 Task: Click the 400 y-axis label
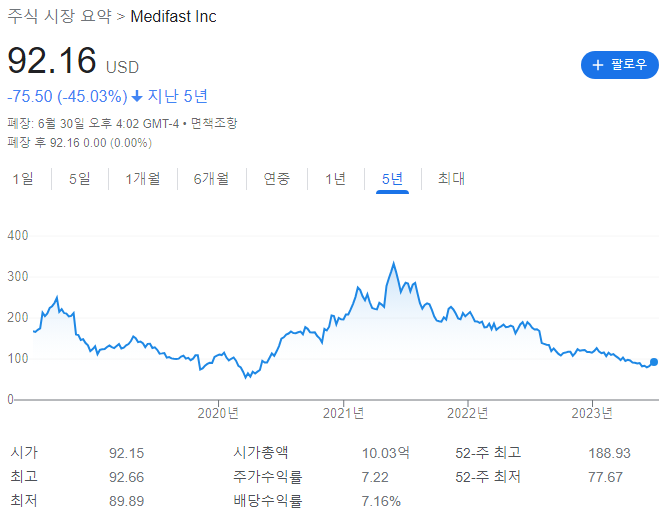pos(18,236)
